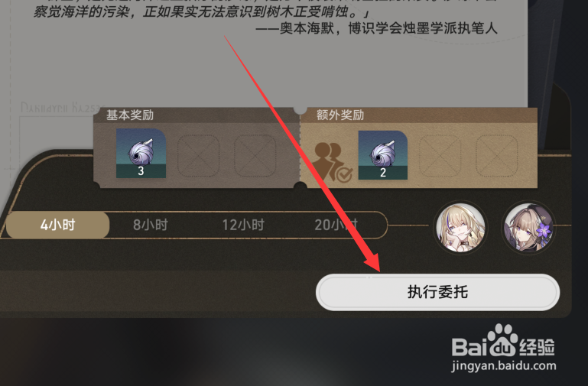Choose the 4小时 duration option
The image size is (588, 386).
pyautogui.click(x=58, y=225)
